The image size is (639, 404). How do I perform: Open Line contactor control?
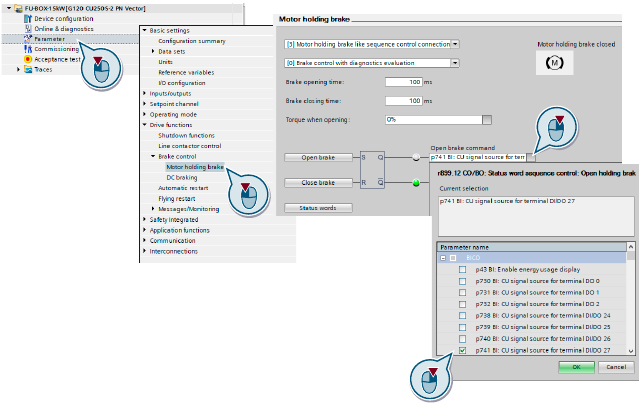[x=189, y=146]
